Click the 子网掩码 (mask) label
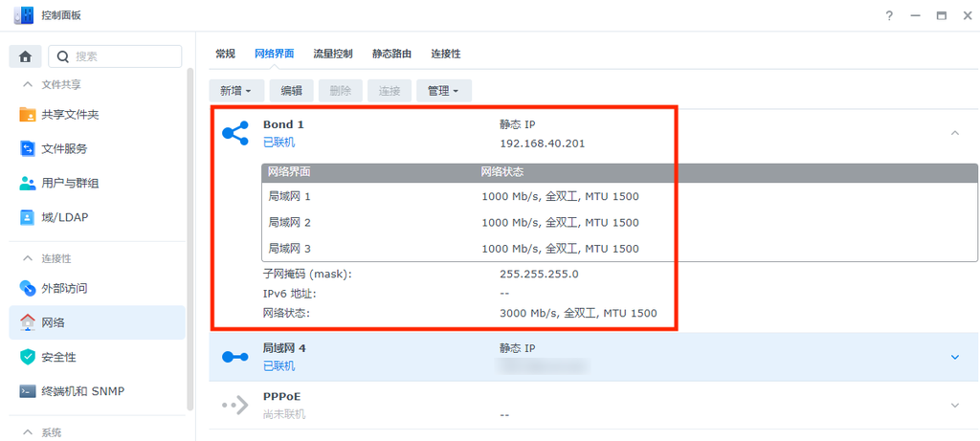This screenshot has width=980, height=441. point(307,274)
